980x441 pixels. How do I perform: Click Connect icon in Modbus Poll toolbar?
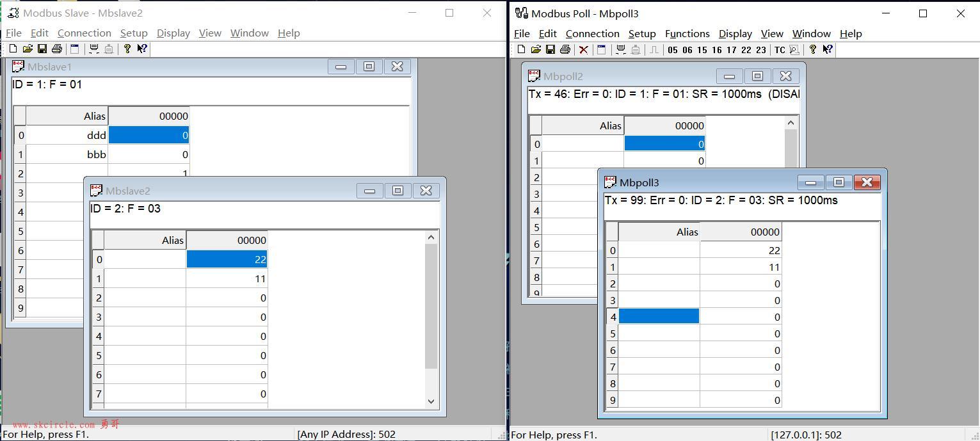pyautogui.click(x=620, y=49)
